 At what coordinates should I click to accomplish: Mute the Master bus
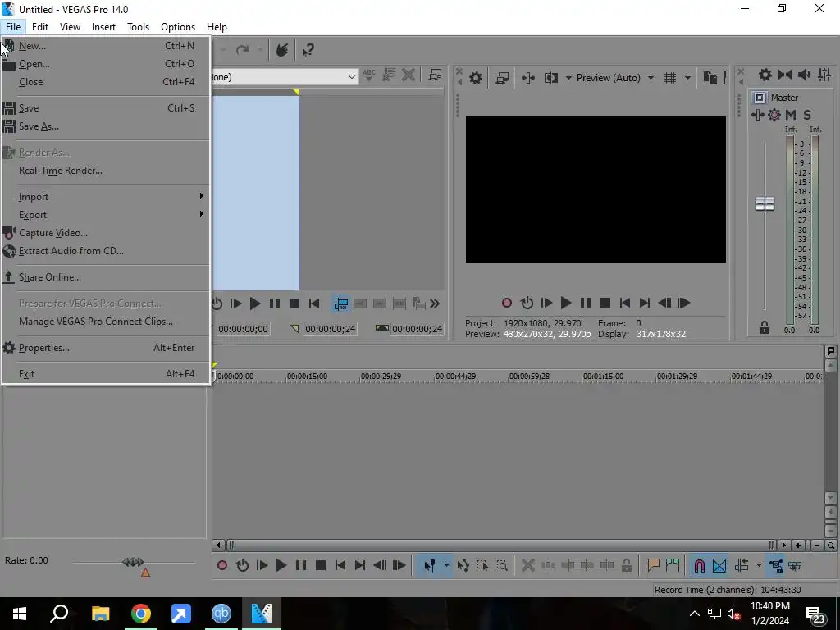790,115
